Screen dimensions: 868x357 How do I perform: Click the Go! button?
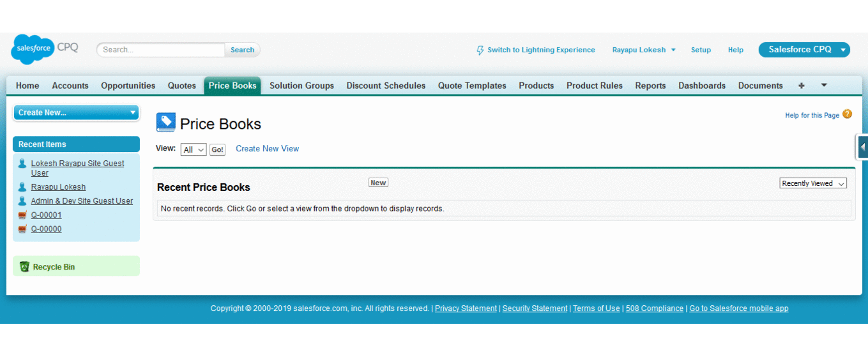click(x=217, y=149)
